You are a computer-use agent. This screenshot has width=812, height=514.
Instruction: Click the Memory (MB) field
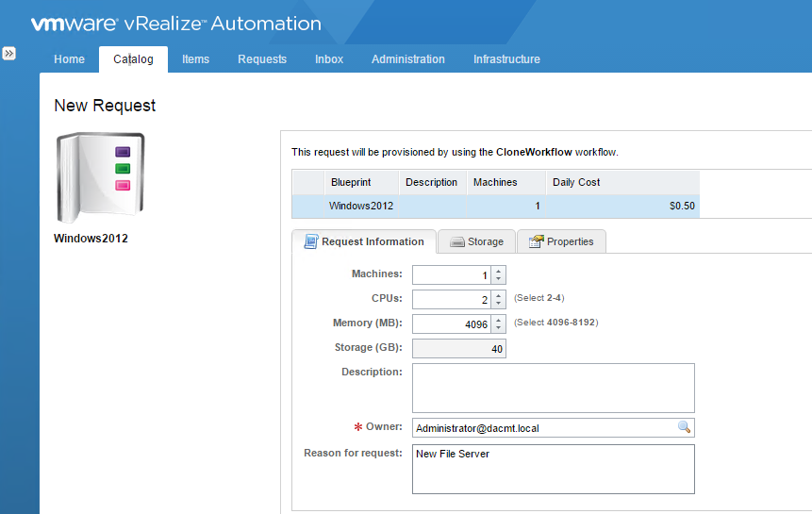pyautogui.click(x=452, y=324)
